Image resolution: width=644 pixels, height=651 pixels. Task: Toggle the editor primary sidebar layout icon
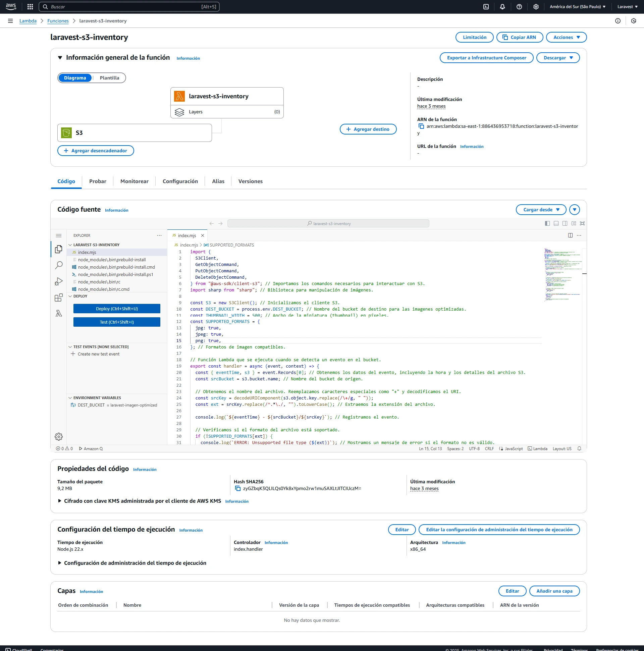click(547, 223)
